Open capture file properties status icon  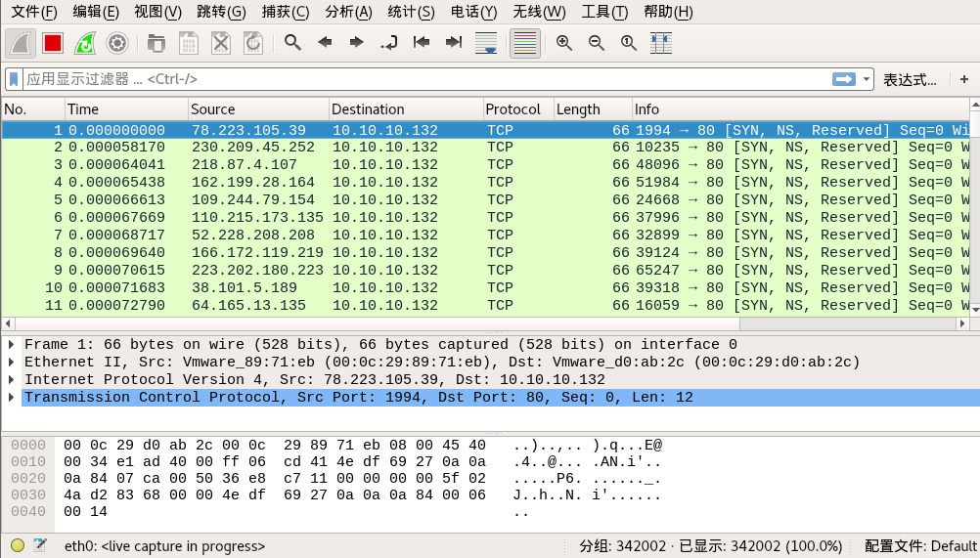tap(40, 545)
